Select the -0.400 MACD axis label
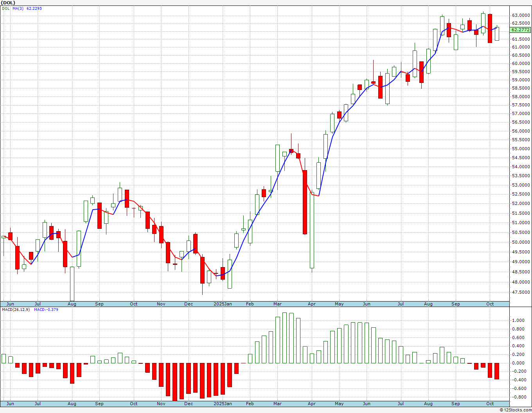 click(x=518, y=380)
